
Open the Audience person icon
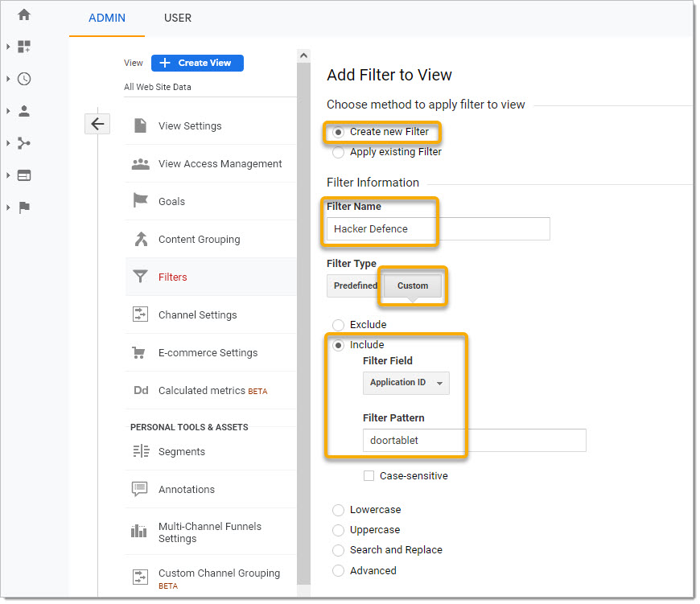24,111
